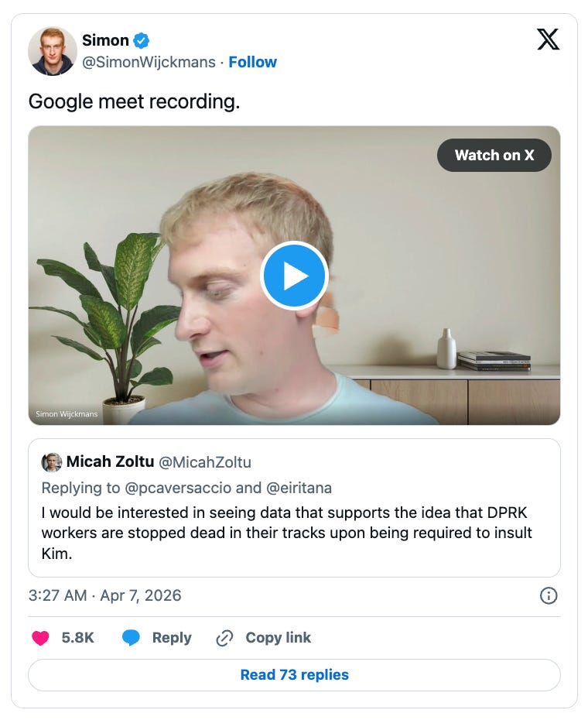The height and width of the screenshot is (720, 588).
Task: Open quoted tweet text about DPRK workers
Action: (x=287, y=533)
